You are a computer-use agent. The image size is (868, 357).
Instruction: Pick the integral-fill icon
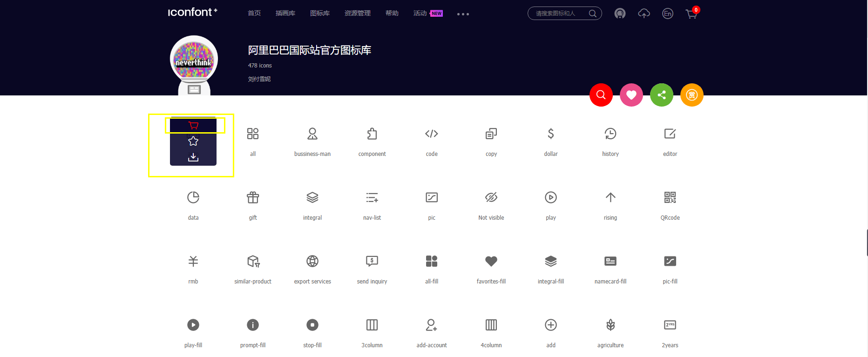coord(551,261)
